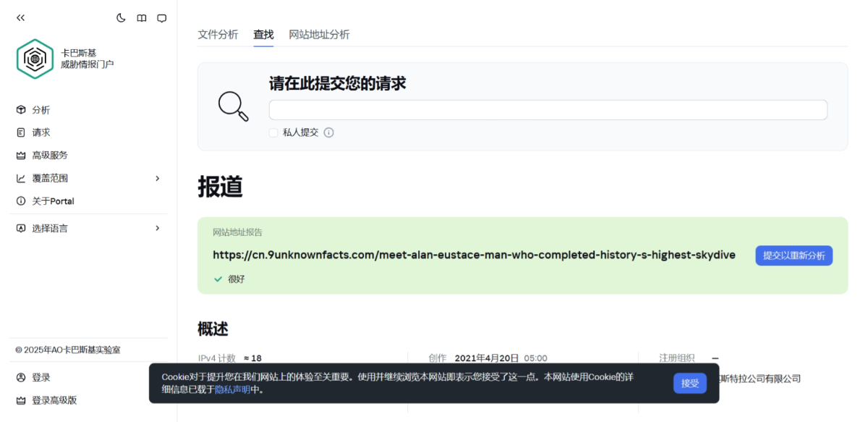Open 关于Portal in the sidebar
Viewport: 868px width, 422px height.
pyautogui.click(x=53, y=201)
